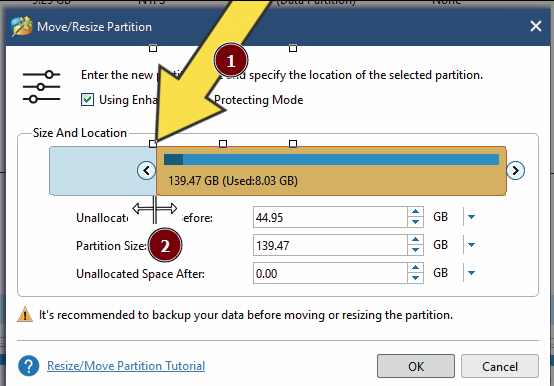Open unit dropdown for Unallocated Space After
554x386 pixels.
[x=471, y=273]
